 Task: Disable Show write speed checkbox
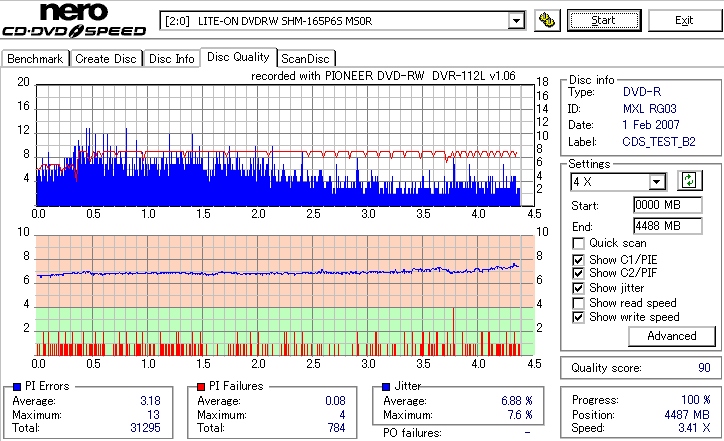(578, 317)
